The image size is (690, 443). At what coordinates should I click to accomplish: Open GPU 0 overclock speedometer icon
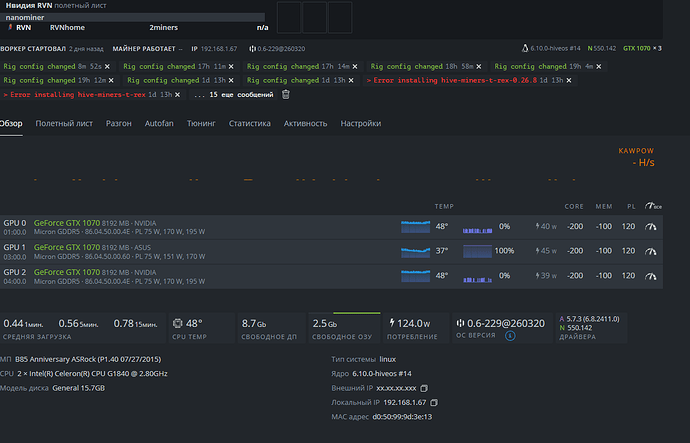(x=650, y=227)
